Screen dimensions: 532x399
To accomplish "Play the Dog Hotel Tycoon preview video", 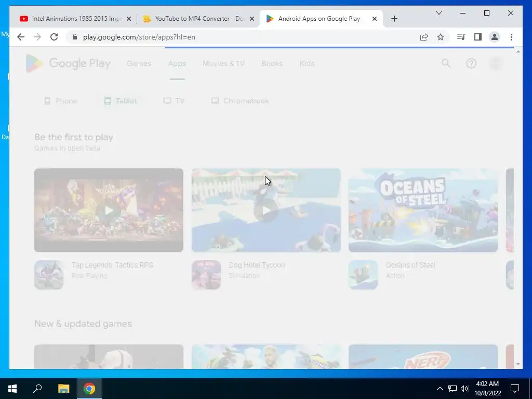I will point(266,210).
